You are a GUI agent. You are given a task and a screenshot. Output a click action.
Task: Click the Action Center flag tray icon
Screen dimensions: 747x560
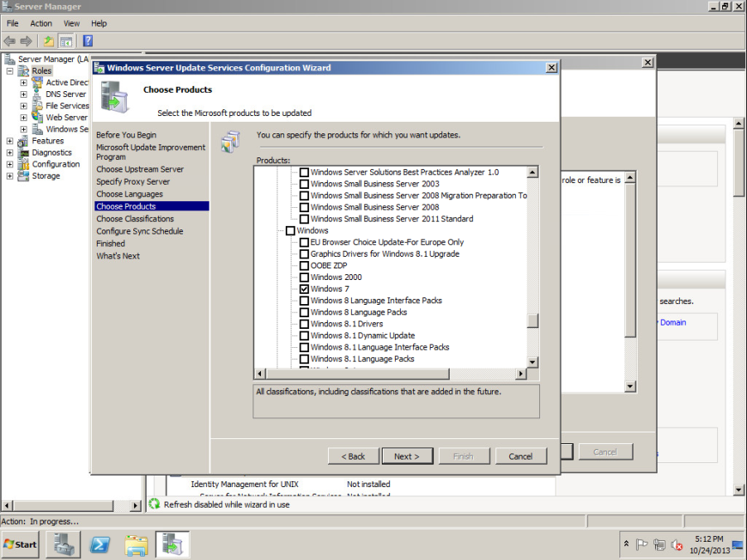(x=642, y=544)
